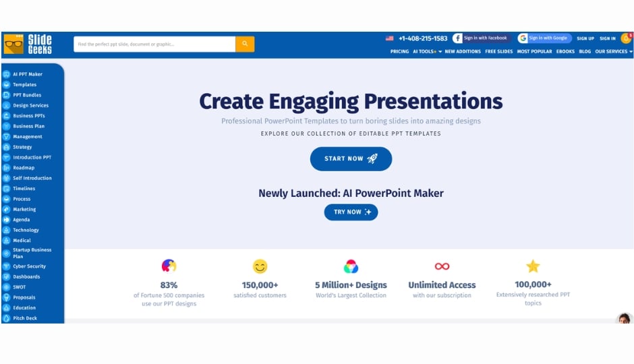Open the orange notification bell
Screen dimensions: 634x364
click(x=627, y=38)
